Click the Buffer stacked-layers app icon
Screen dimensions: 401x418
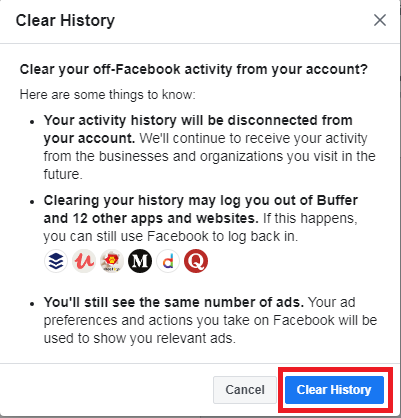pos(56,261)
